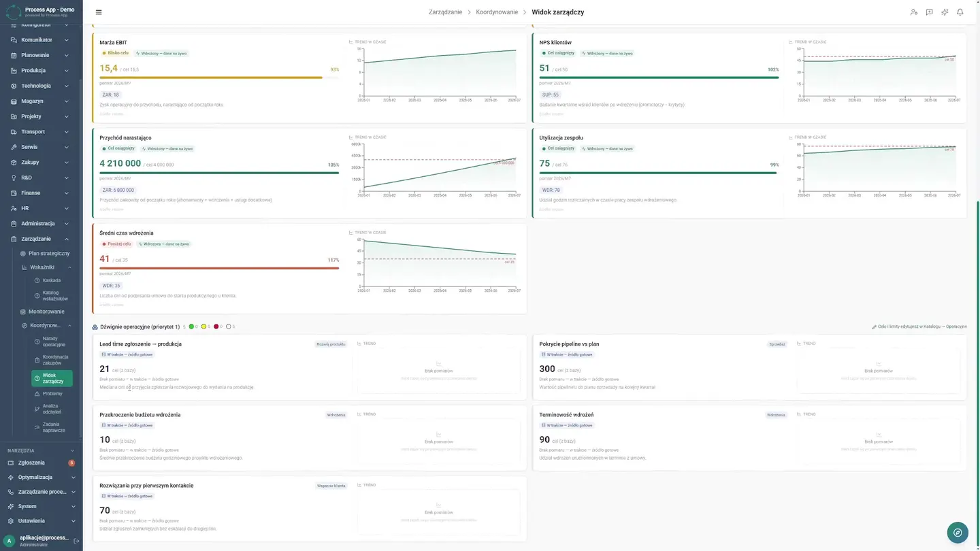Viewport: 980px width, 551px height.
Task: Open Katalog wskaźników in the sidebar
Action: point(52,295)
